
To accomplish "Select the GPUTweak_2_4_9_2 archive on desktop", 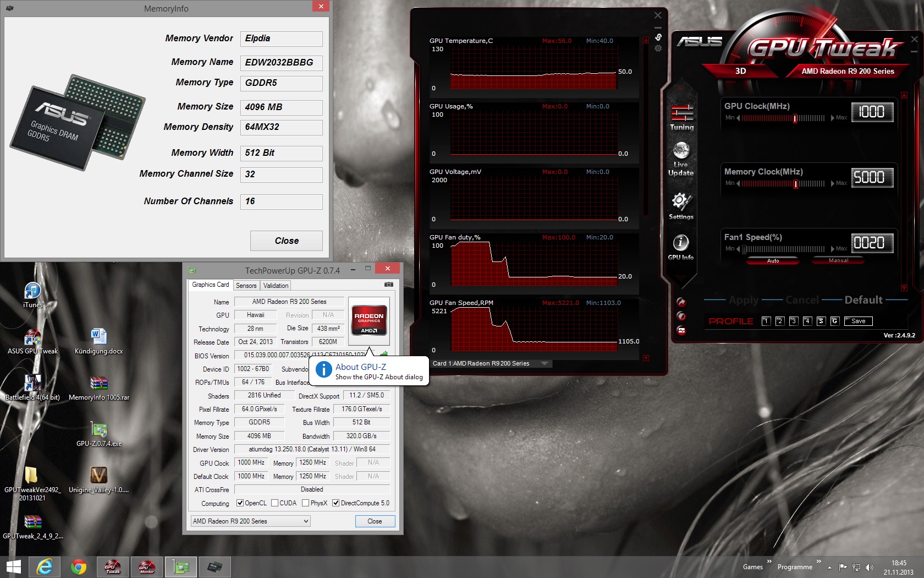I will pyautogui.click(x=33, y=526).
